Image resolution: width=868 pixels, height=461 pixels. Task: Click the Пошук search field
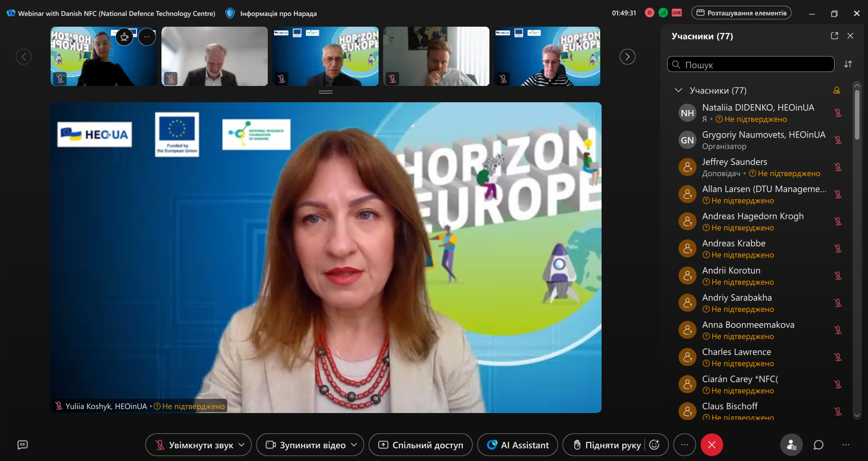click(x=751, y=65)
